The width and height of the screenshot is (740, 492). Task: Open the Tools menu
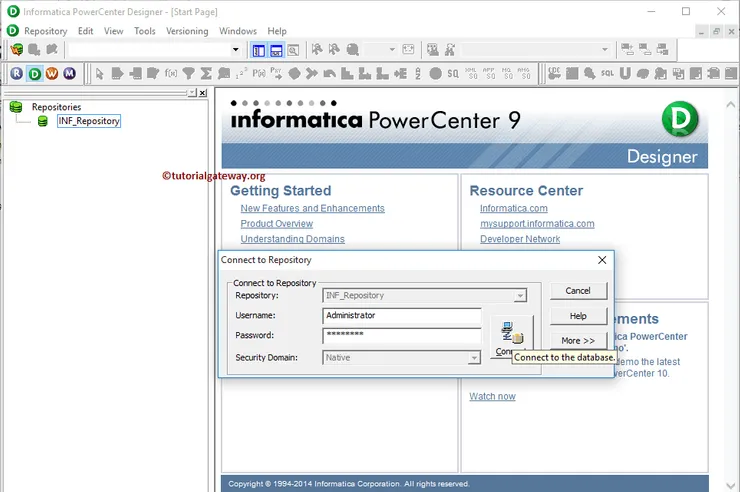144,31
